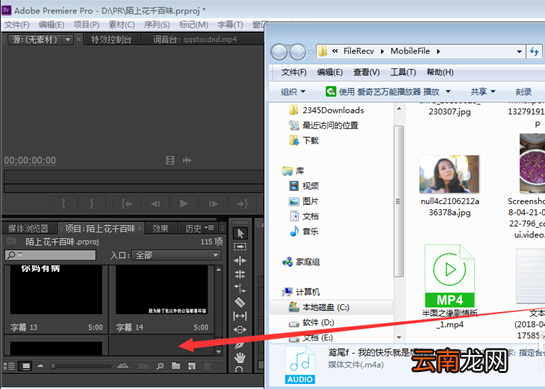Select the Razor tool
The height and width of the screenshot is (389, 545).
pos(240,302)
